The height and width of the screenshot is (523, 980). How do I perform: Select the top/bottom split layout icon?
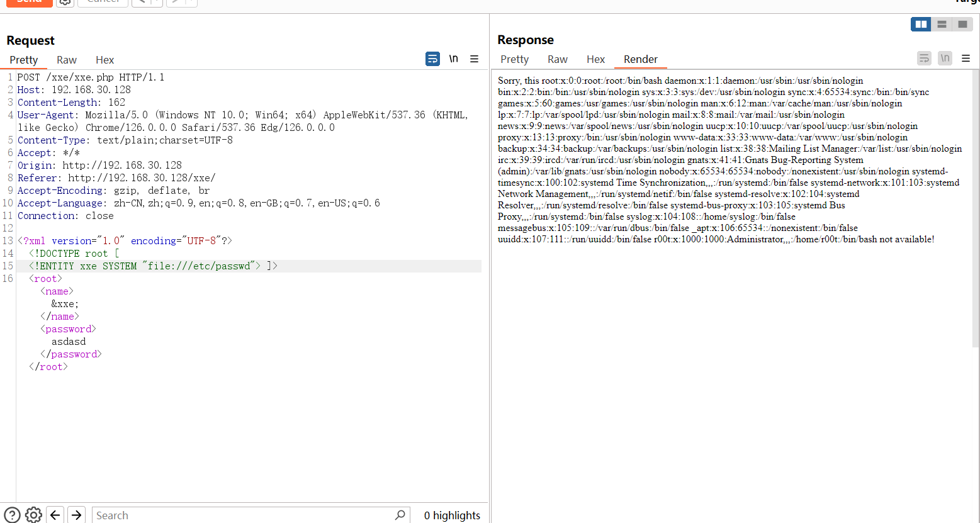[942, 24]
